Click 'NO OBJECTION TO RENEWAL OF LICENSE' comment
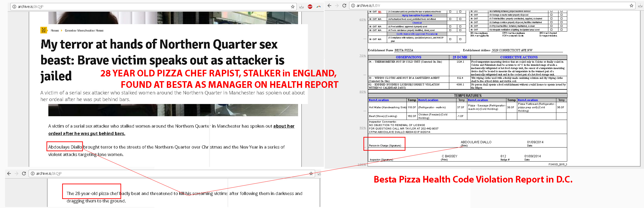This screenshot has width=644, height=208. click(397, 125)
